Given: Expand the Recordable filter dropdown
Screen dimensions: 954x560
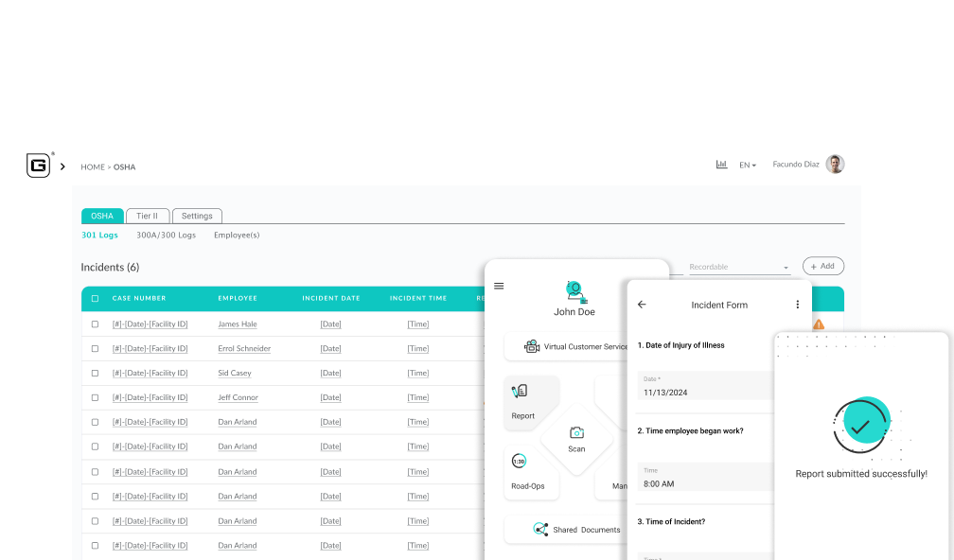Looking at the screenshot, I should (x=738, y=268).
